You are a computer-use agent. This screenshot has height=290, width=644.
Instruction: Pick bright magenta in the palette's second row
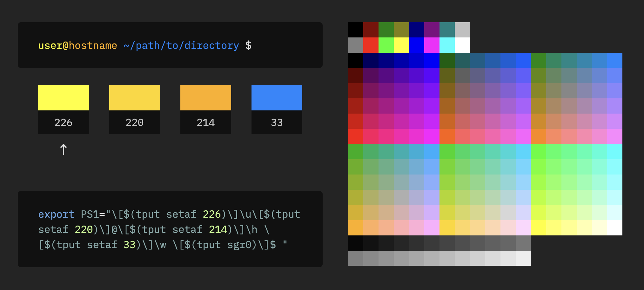click(432, 45)
